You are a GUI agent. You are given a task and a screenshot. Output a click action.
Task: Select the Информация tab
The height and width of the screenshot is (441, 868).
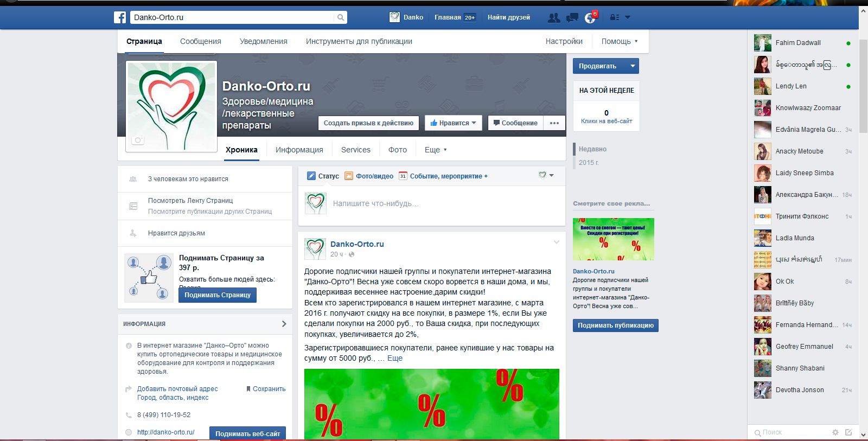point(299,150)
